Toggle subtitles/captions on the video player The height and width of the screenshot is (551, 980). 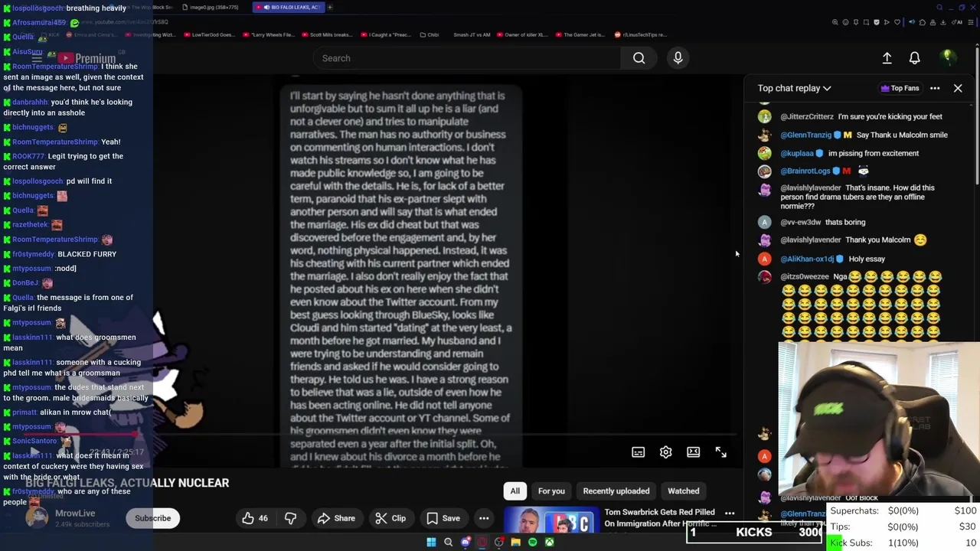638,452
